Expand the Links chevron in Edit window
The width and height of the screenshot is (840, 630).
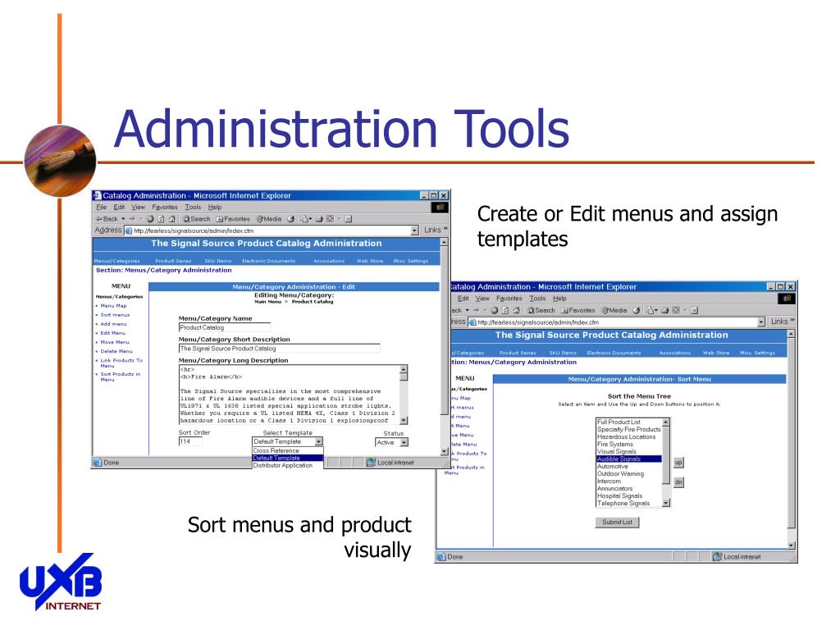(x=445, y=230)
